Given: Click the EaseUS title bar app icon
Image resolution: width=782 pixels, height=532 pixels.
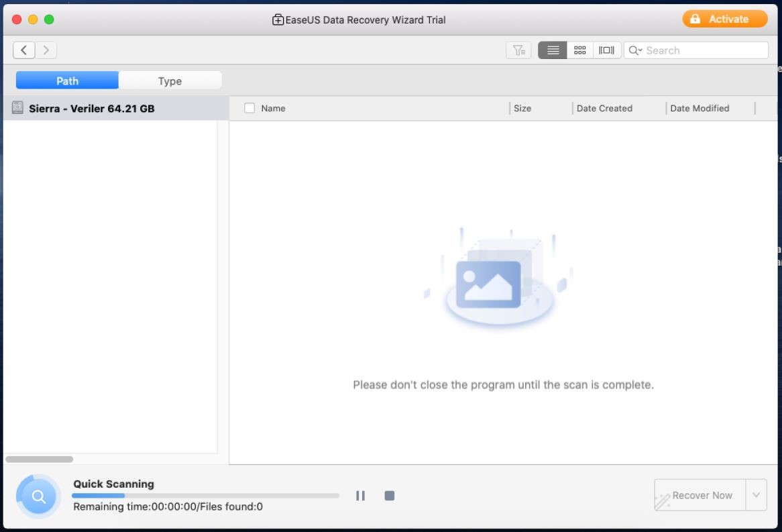Looking at the screenshot, I should pyautogui.click(x=278, y=19).
